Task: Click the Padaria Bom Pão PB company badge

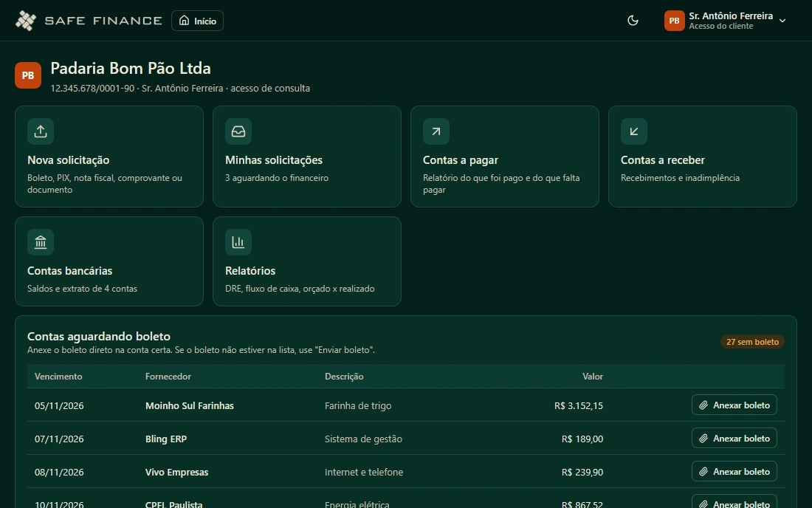Action: (x=28, y=75)
